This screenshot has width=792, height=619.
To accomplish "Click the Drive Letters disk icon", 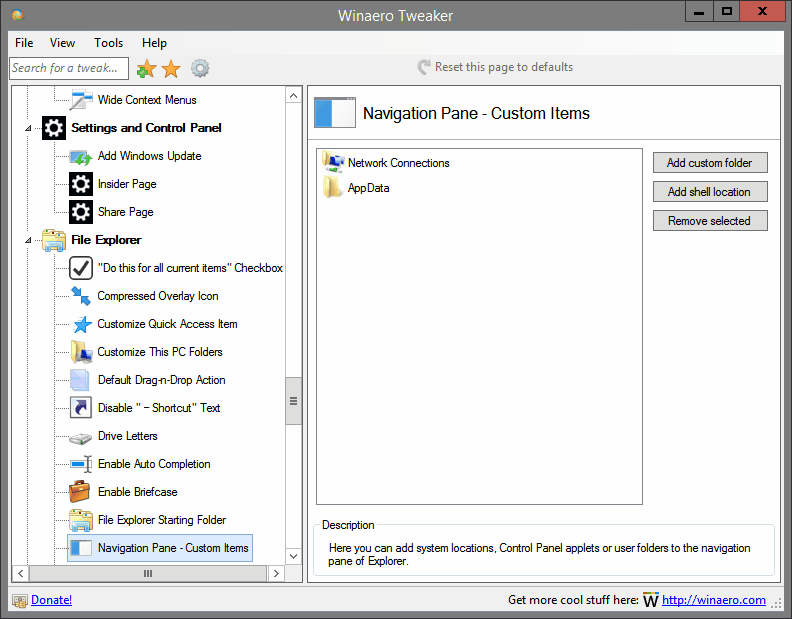I will (81, 438).
